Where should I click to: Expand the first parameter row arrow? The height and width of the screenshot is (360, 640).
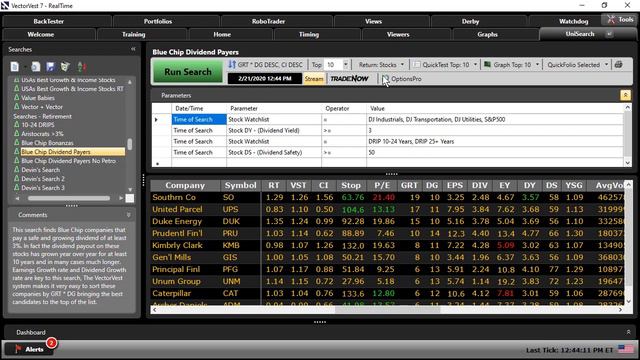pyautogui.click(x=156, y=120)
